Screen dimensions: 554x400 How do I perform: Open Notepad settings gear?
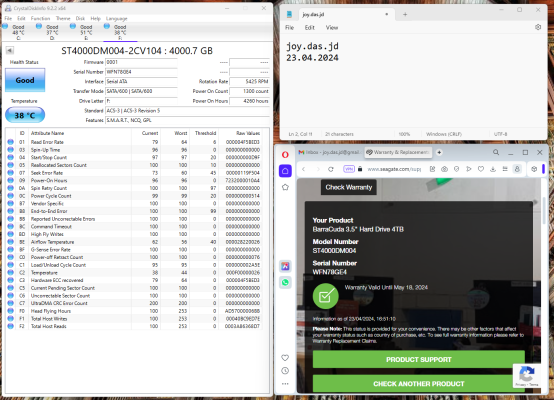point(538,27)
